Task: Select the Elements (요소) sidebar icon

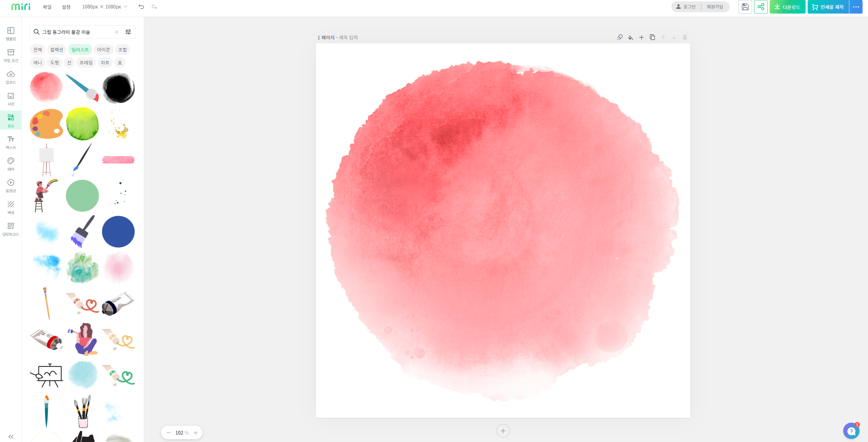Action: [x=11, y=120]
